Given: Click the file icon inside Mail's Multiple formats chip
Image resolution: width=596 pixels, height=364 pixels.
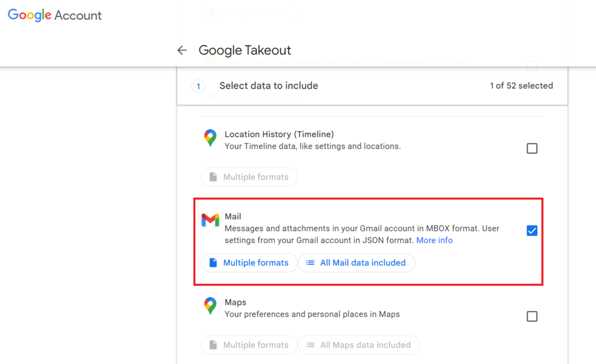Looking at the screenshot, I should [x=212, y=263].
